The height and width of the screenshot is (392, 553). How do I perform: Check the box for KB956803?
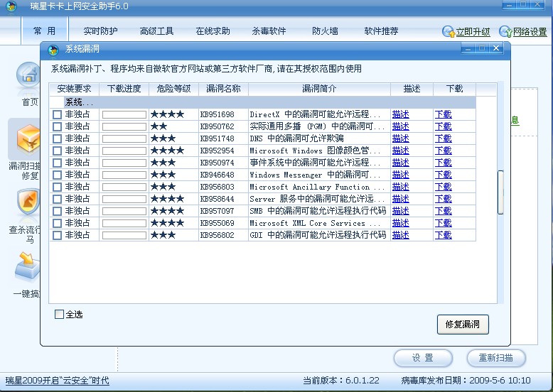point(57,187)
